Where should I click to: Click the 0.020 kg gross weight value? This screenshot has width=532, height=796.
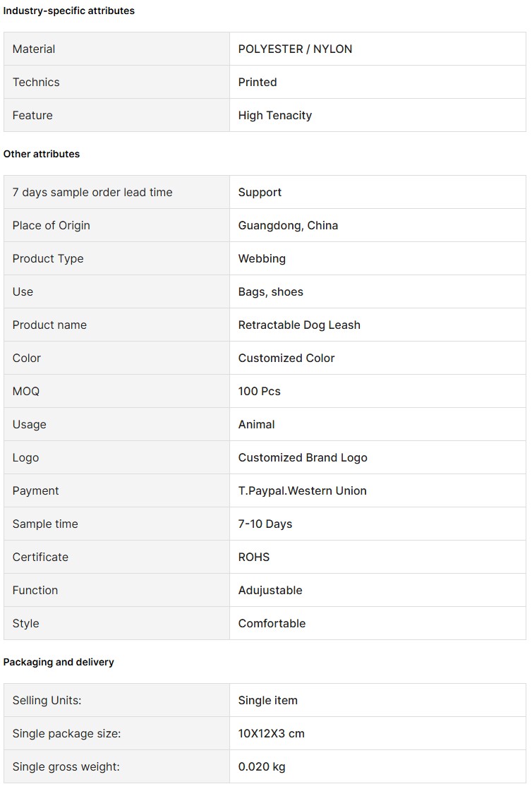click(262, 766)
